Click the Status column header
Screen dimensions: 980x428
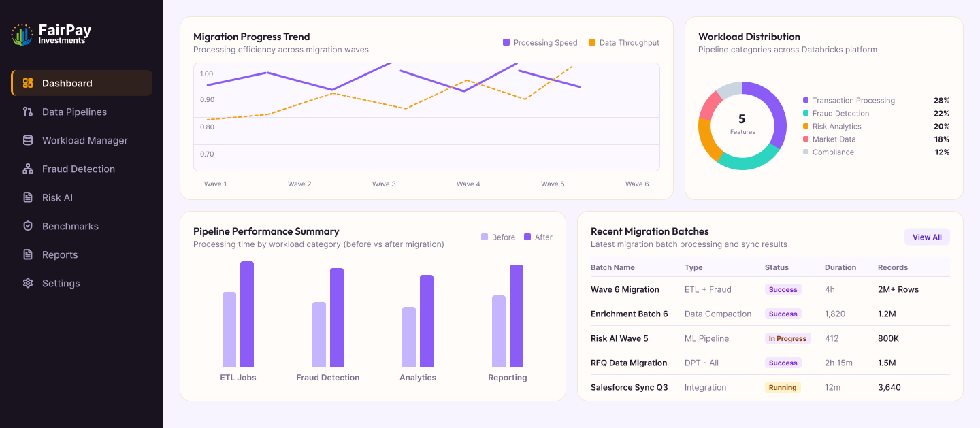(x=777, y=267)
